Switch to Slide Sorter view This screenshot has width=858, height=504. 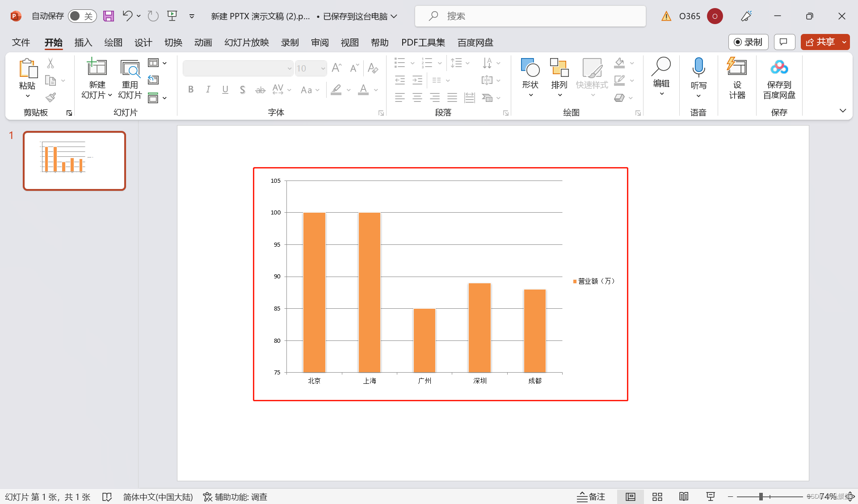click(657, 496)
